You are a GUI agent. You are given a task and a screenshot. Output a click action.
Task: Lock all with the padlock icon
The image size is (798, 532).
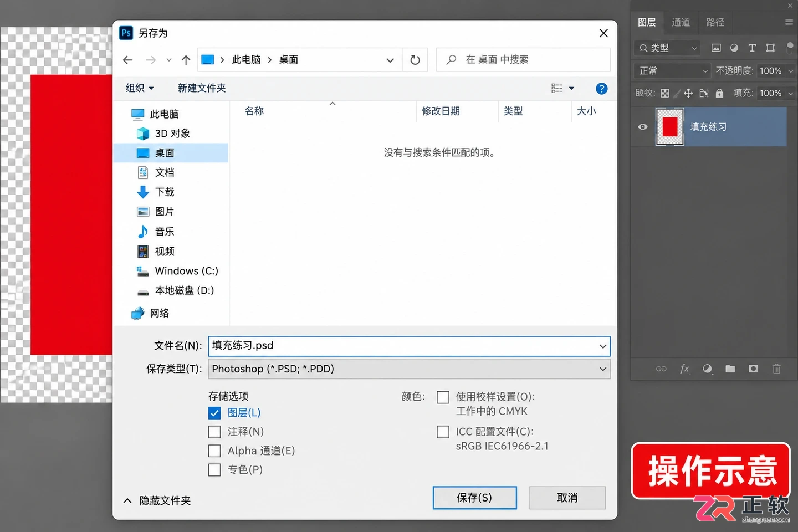click(x=719, y=93)
